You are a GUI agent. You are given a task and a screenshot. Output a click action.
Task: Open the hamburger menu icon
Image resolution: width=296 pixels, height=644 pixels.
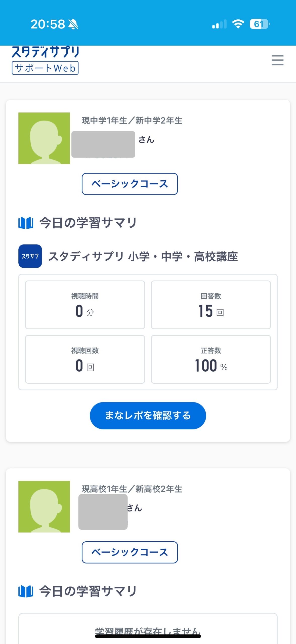tap(277, 60)
